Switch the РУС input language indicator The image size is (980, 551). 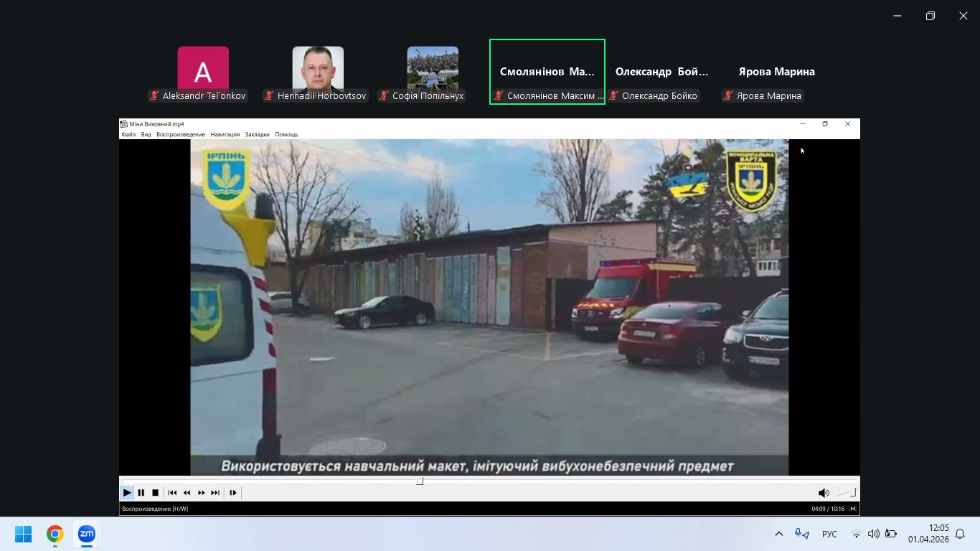[x=829, y=534]
